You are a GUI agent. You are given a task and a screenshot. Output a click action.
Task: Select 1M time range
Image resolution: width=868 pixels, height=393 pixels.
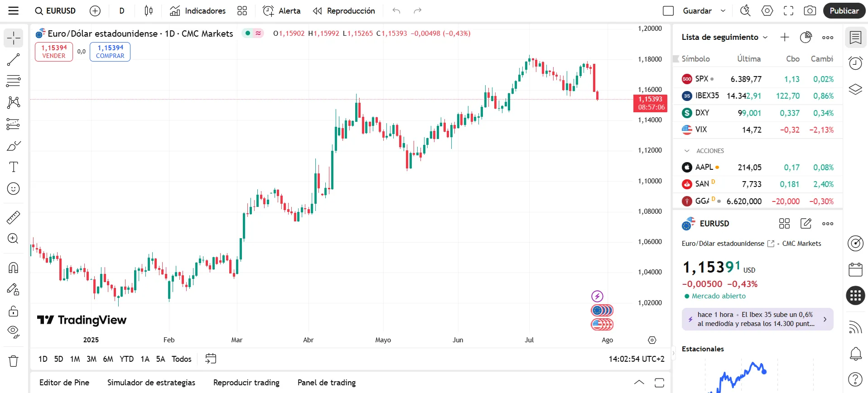75,359
